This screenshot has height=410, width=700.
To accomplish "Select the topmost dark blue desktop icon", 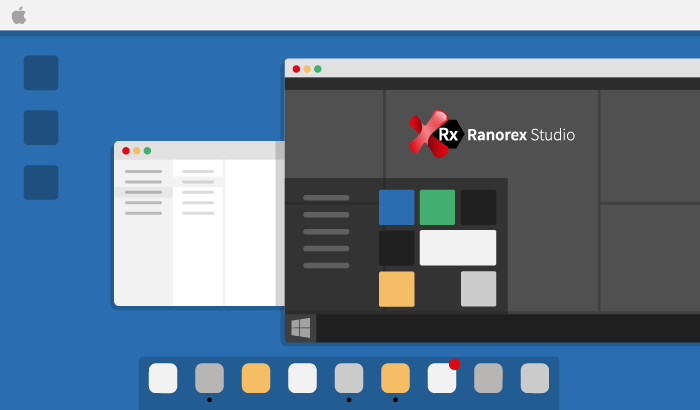I will coord(41,73).
